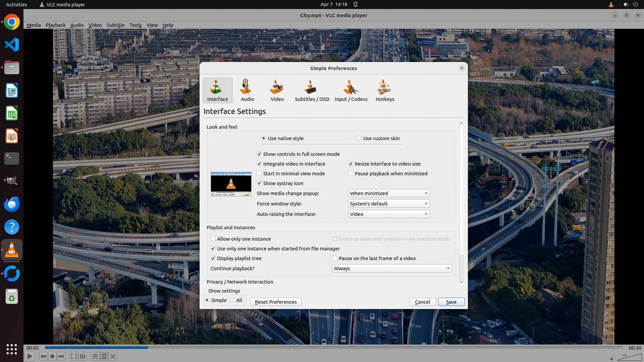Click the Reset Preferences button
Image resolution: width=644 pixels, height=362 pixels.
(x=275, y=302)
